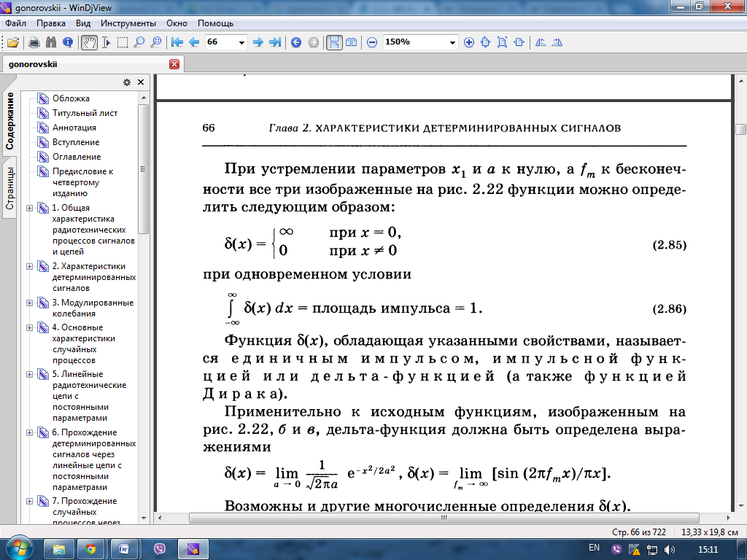Open Viber from the taskbar
Viewport: 747px width, 560px height.
[160, 550]
